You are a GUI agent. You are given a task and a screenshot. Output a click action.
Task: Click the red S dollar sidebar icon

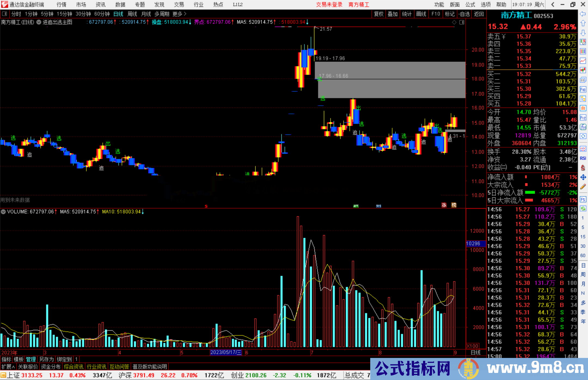(583, 168)
